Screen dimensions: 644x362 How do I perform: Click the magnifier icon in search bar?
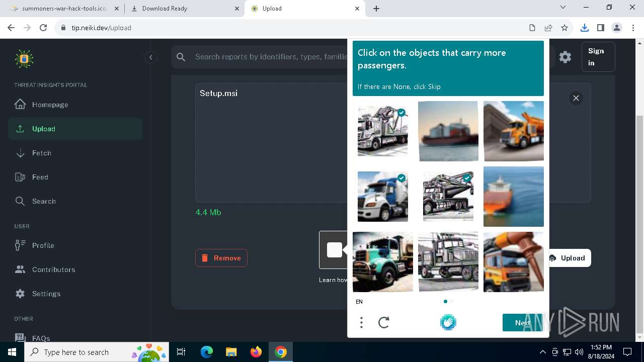[181, 57]
